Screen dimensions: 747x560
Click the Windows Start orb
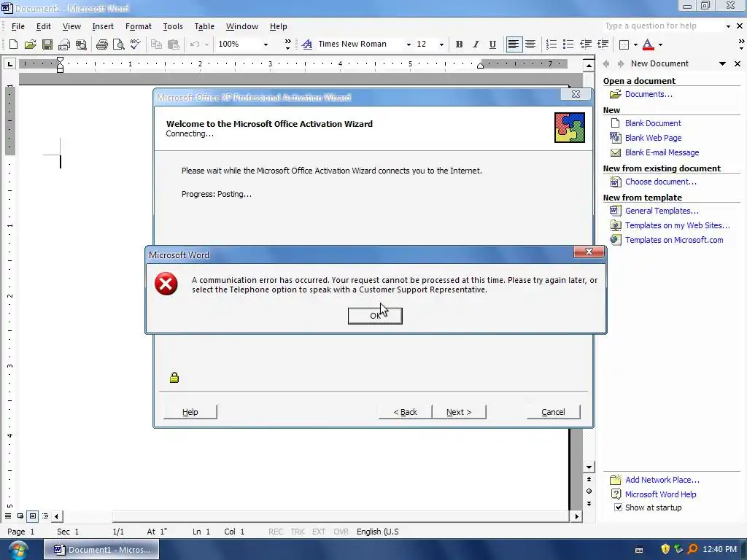click(18, 550)
